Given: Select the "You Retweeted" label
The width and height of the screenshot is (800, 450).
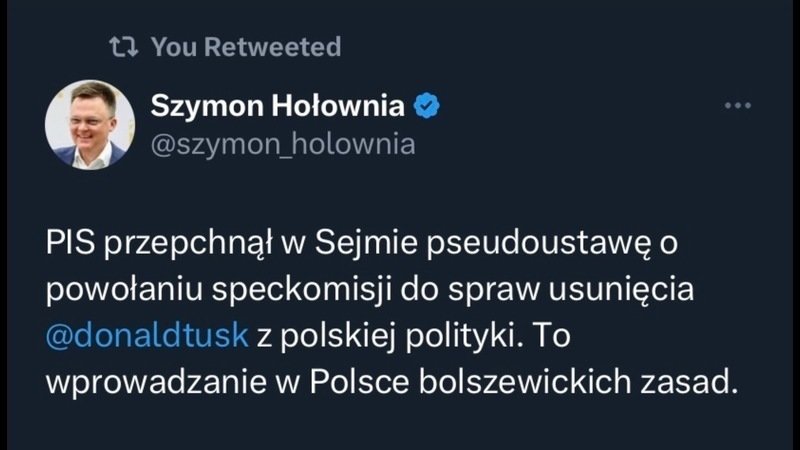Looking at the screenshot, I should pyautogui.click(x=245, y=46).
